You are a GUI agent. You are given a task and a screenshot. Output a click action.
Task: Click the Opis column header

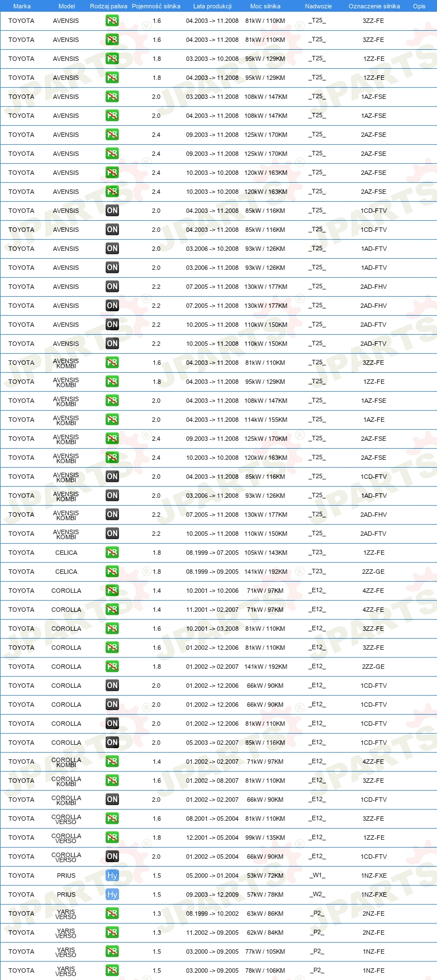(x=419, y=6)
